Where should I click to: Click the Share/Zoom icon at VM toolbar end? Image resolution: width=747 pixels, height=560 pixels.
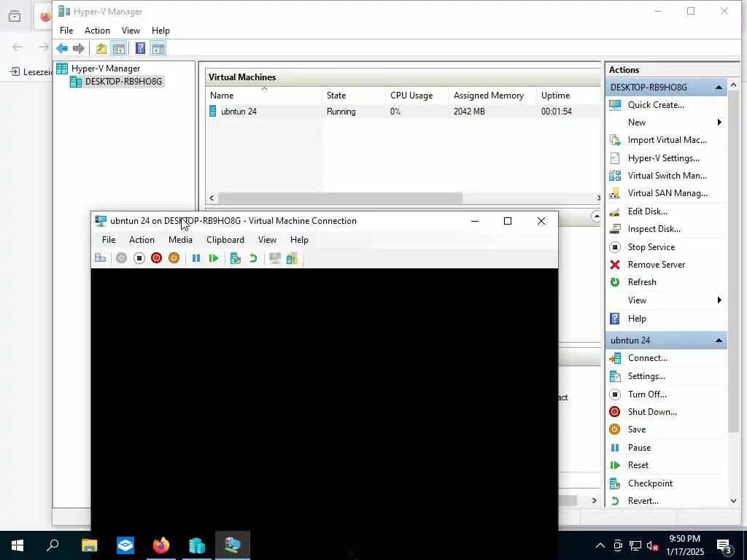292,258
